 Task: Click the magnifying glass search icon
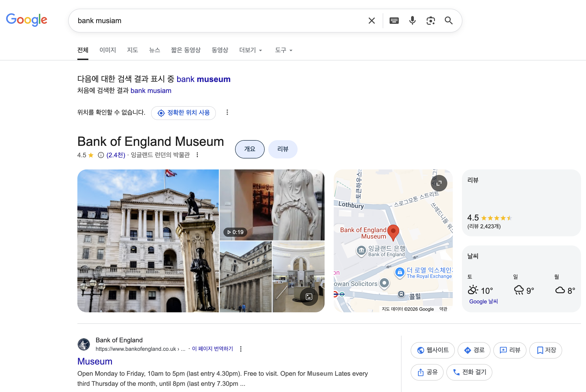coord(449,21)
